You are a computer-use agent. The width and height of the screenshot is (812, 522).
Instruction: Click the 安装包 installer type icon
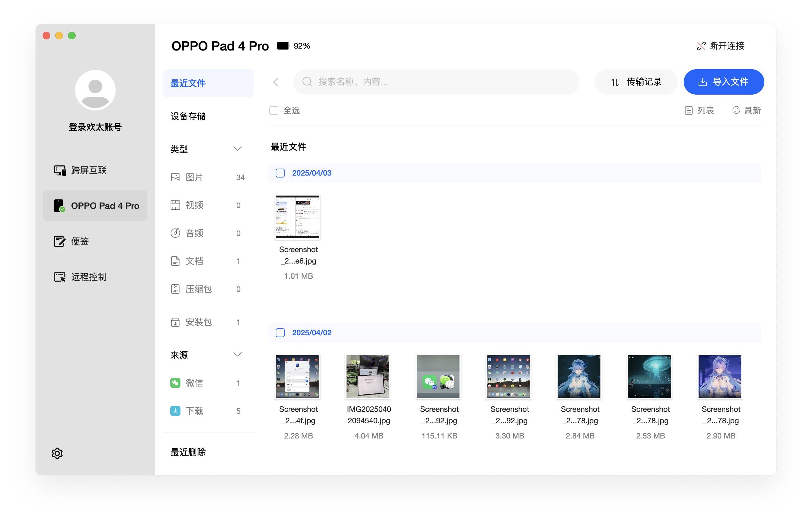[175, 322]
